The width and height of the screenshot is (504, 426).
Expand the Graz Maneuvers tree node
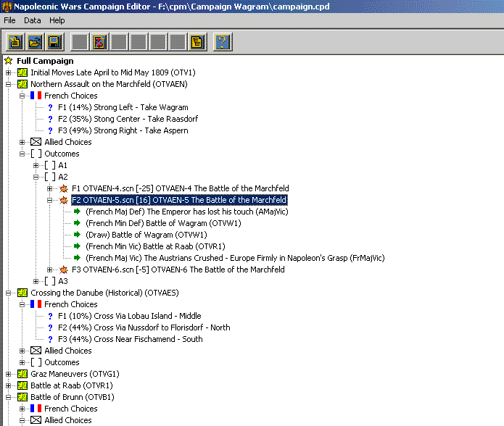coord(9,374)
